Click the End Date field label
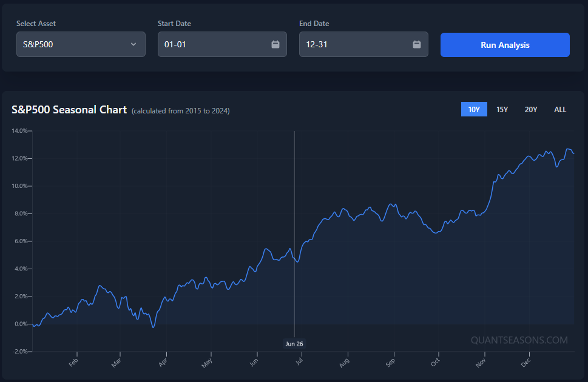 (x=314, y=23)
